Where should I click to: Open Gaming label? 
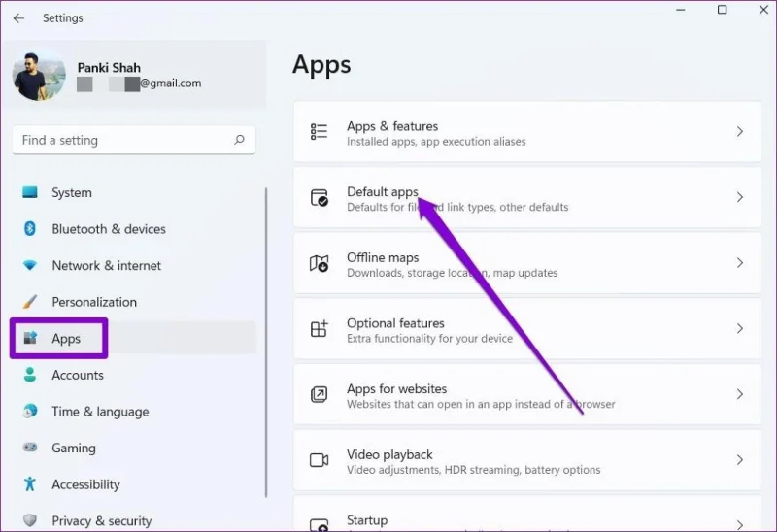pos(74,448)
